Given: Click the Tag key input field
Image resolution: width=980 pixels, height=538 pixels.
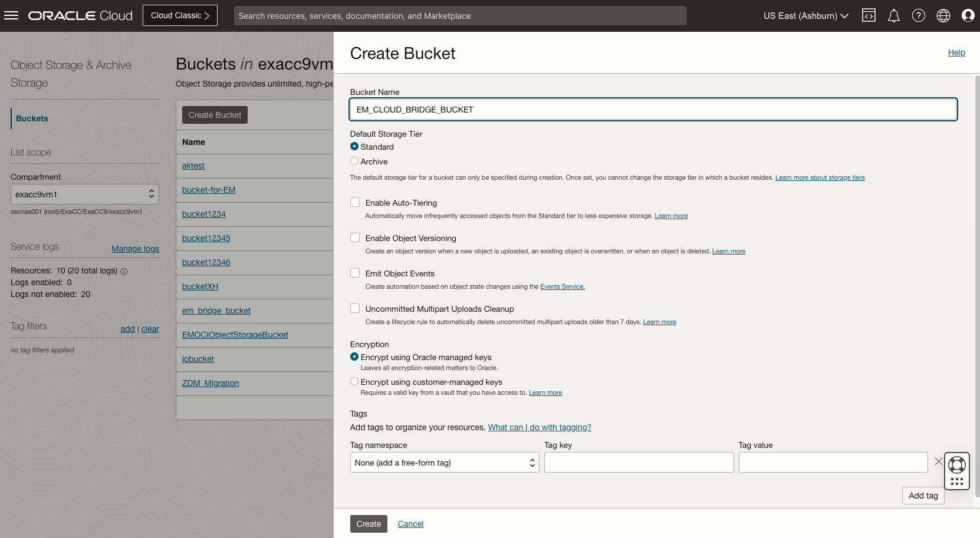Looking at the screenshot, I should coord(639,463).
